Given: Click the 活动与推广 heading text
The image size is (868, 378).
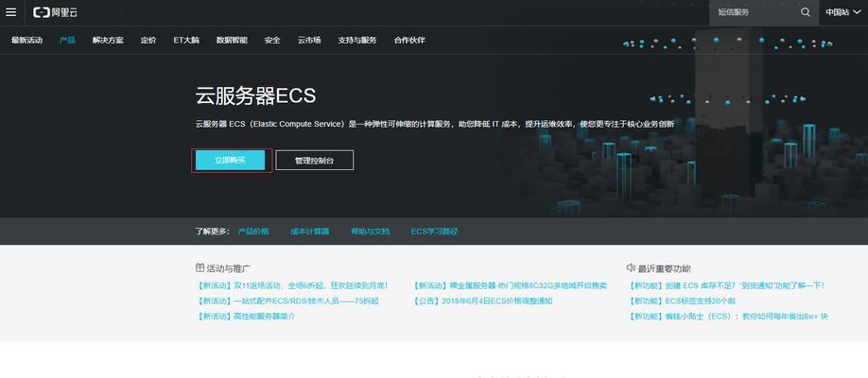Looking at the screenshot, I should tap(229, 268).
